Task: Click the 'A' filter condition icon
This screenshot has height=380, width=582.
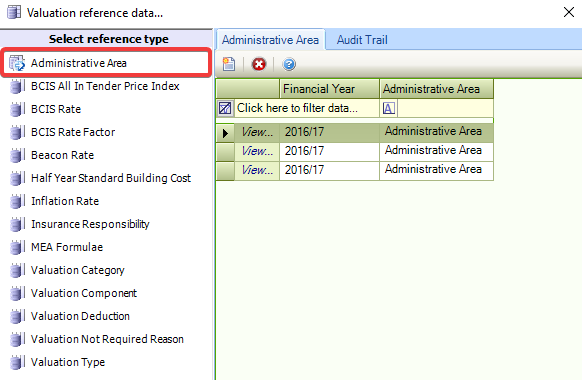Action: coord(389,108)
